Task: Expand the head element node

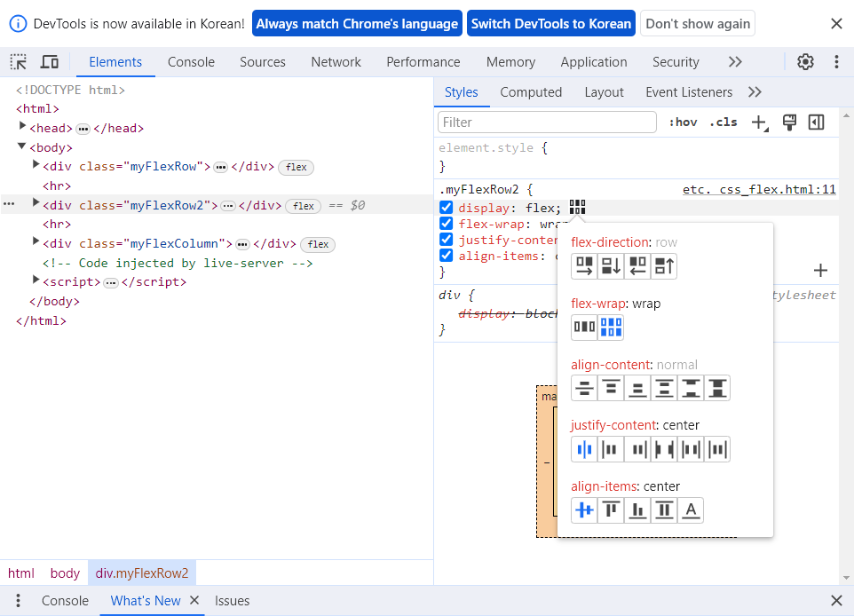Action: tap(22, 126)
